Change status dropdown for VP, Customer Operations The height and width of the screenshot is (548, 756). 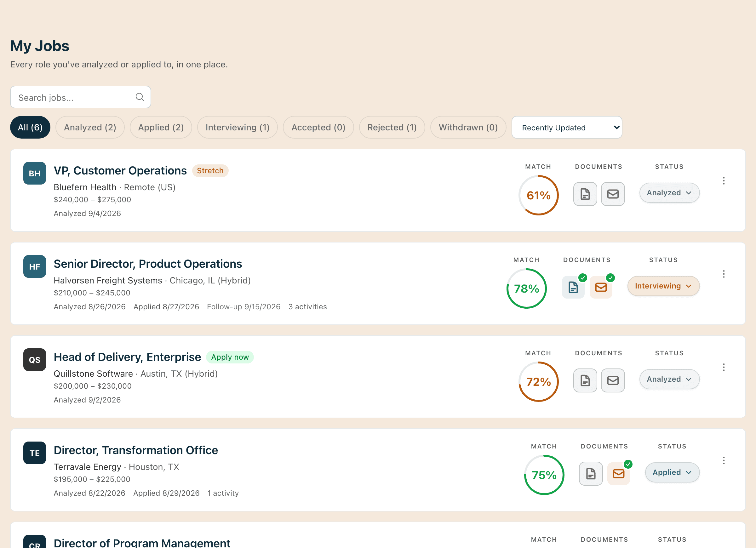[x=669, y=193]
